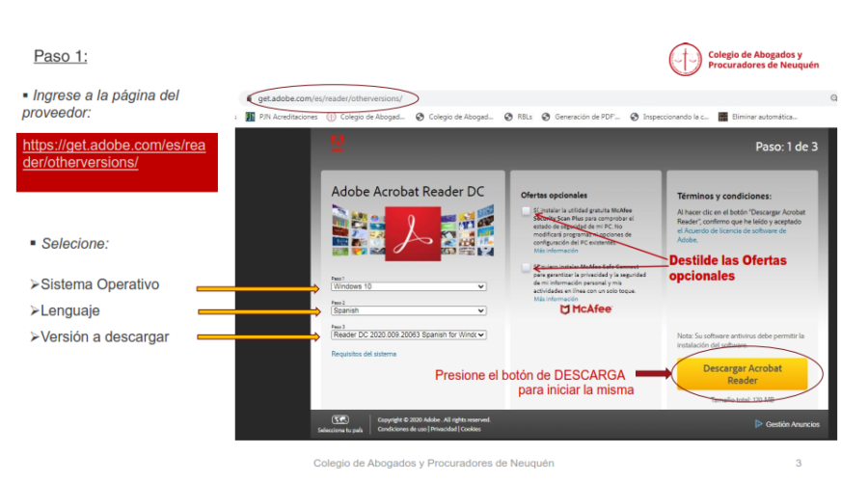Open Gestión Anuncios link

(x=787, y=424)
